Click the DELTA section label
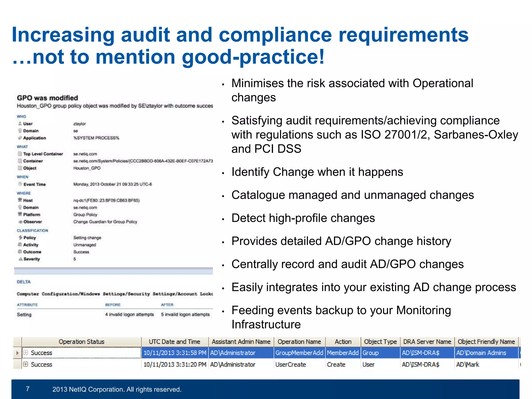The width and height of the screenshot is (532, 399). tap(24, 282)
